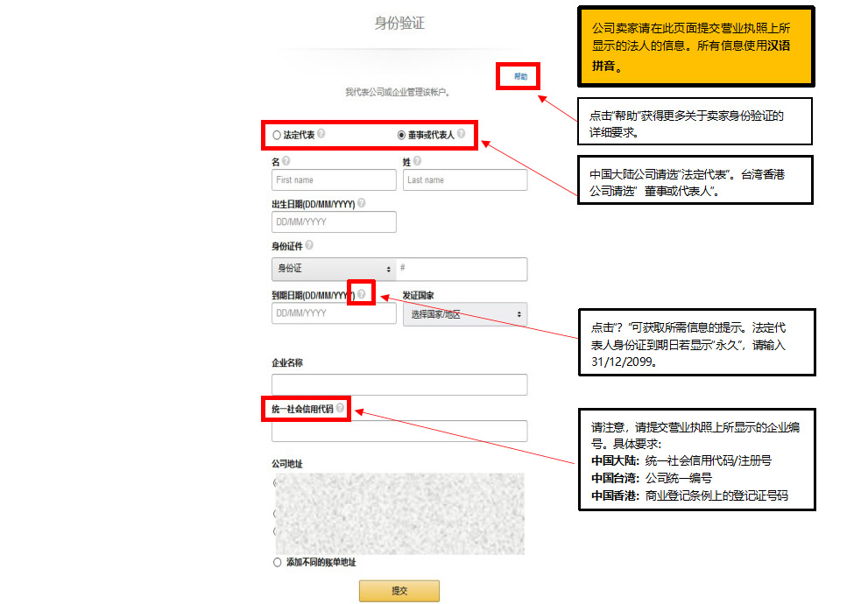868x604 pixels.
Task: Select the 董事或代表人 radio option
Action: coord(402,136)
